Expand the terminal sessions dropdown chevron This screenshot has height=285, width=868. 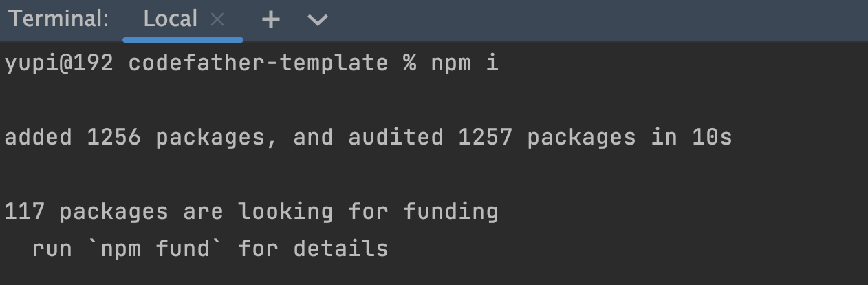(x=318, y=20)
